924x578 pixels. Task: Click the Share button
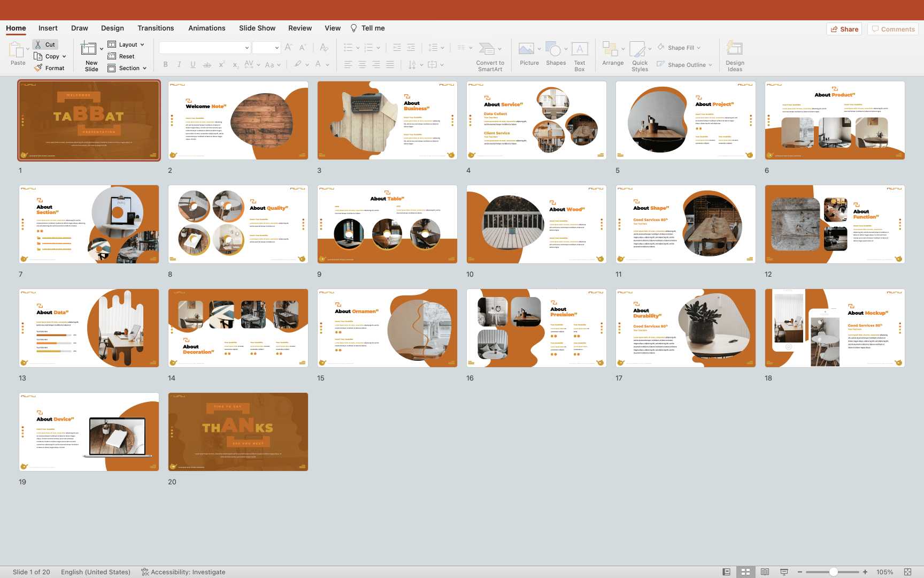tap(844, 29)
